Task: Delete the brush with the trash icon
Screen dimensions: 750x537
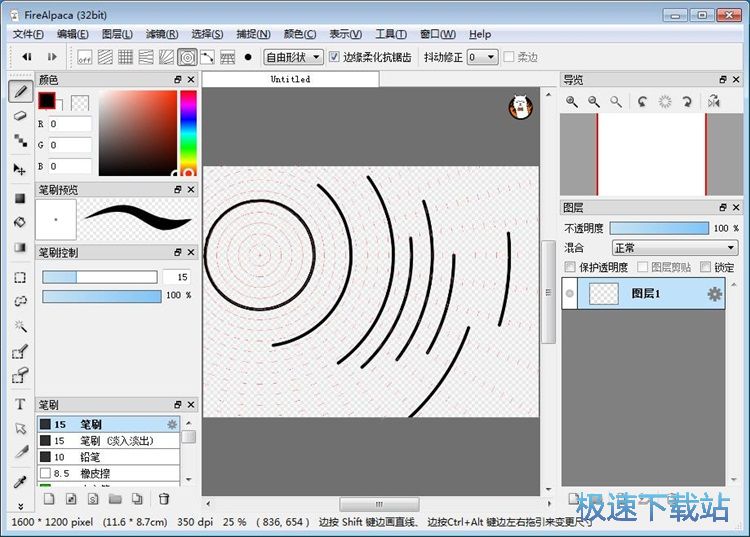Action: [x=164, y=498]
